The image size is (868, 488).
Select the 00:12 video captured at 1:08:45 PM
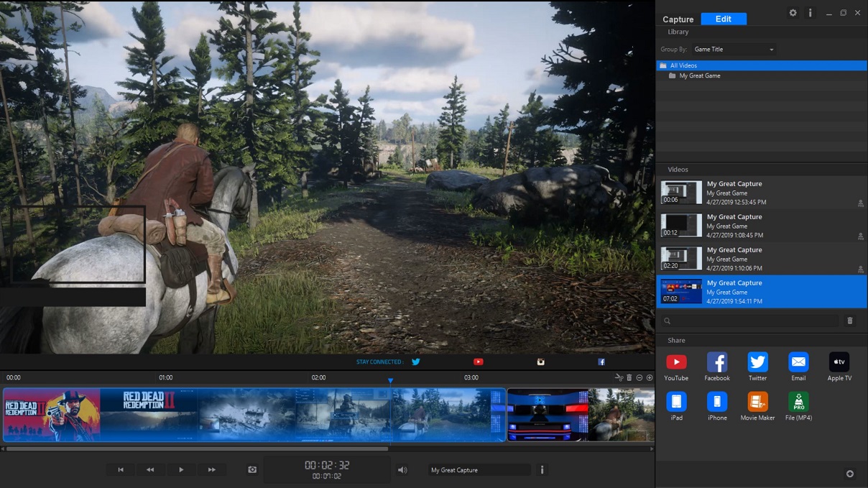pyautogui.click(x=762, y=226)
